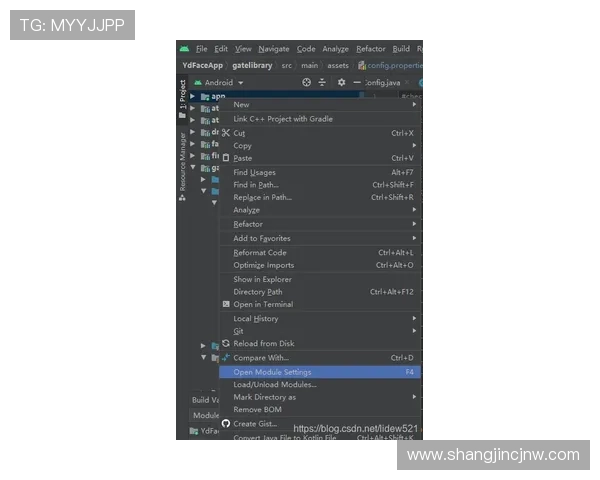Hide the Project panel with minus icon
The height and width of the screenshot is (480, 600).
(x=357, y=82)
